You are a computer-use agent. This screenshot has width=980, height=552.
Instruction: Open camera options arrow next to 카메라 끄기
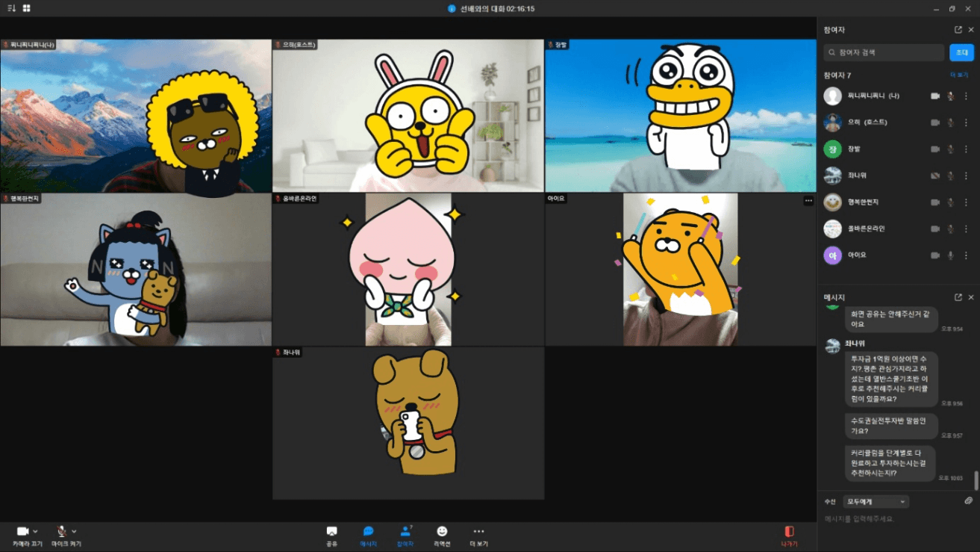click(35, 531)
